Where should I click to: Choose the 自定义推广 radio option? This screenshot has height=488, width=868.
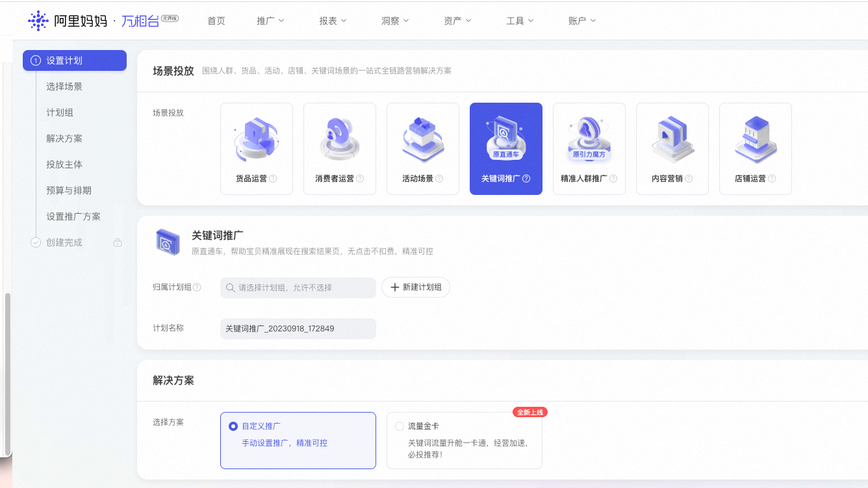click(233, 426)
